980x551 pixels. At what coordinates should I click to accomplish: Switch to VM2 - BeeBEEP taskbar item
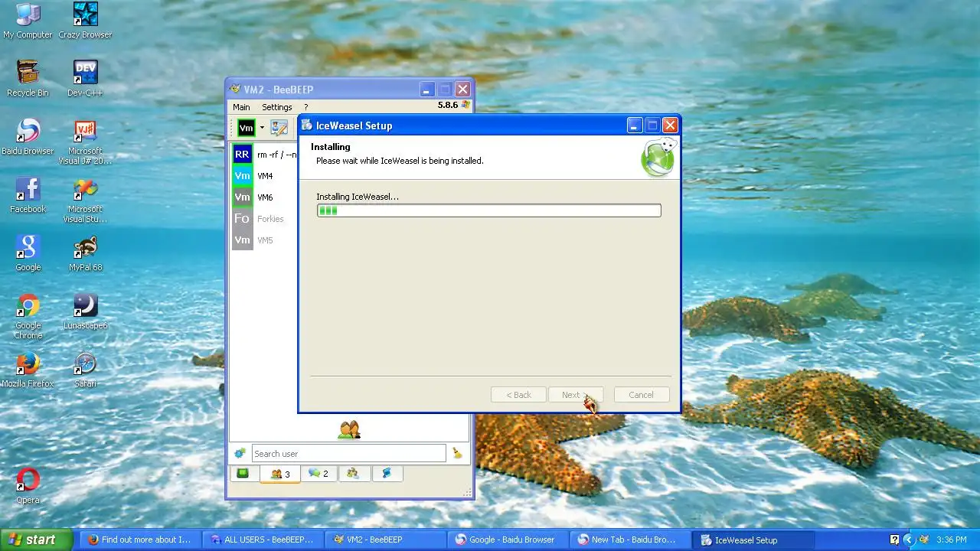click(x=384, y=540)
